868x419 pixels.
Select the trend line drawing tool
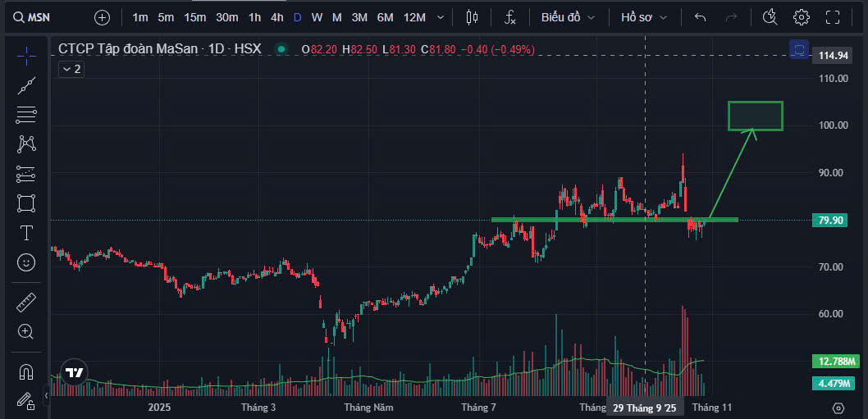click(26, 84)
